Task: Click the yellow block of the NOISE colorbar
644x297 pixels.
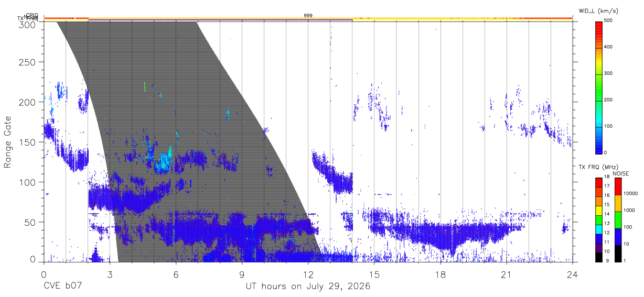Action: (x=618, y=203)
